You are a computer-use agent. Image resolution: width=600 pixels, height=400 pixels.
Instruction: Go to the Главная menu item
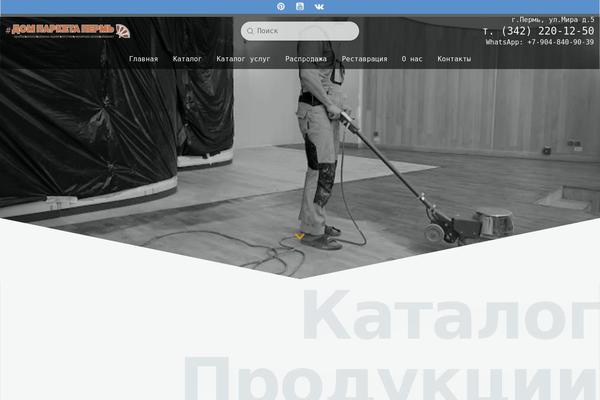[x=143, y=59]
